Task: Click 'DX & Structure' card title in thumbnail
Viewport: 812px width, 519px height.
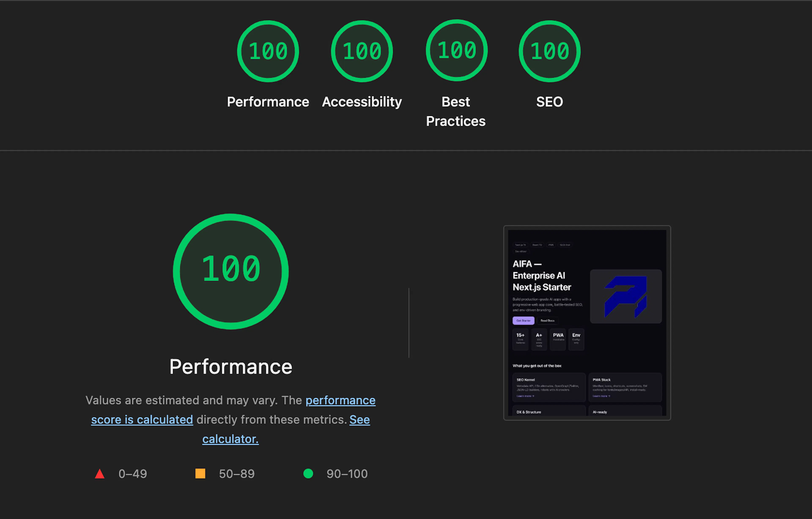Action: tap(529, 412)
